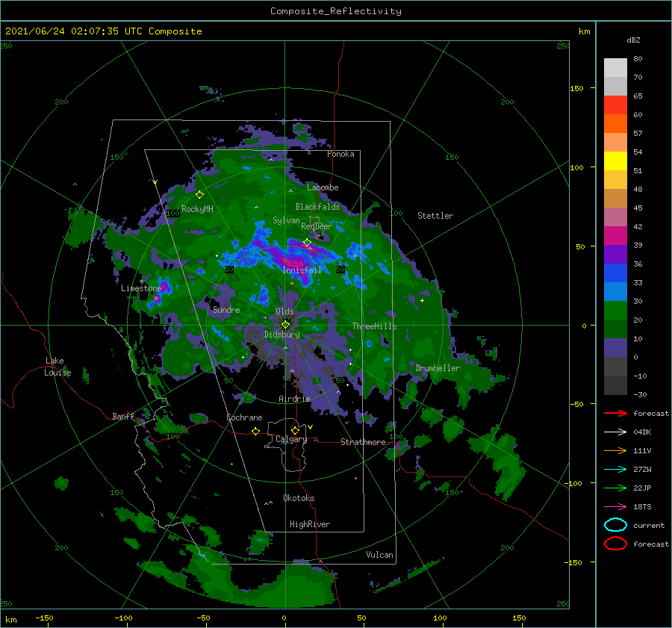Click the dBZ legend heading
This screenshot has height=628, width=672.
click(x=633, y=40)
